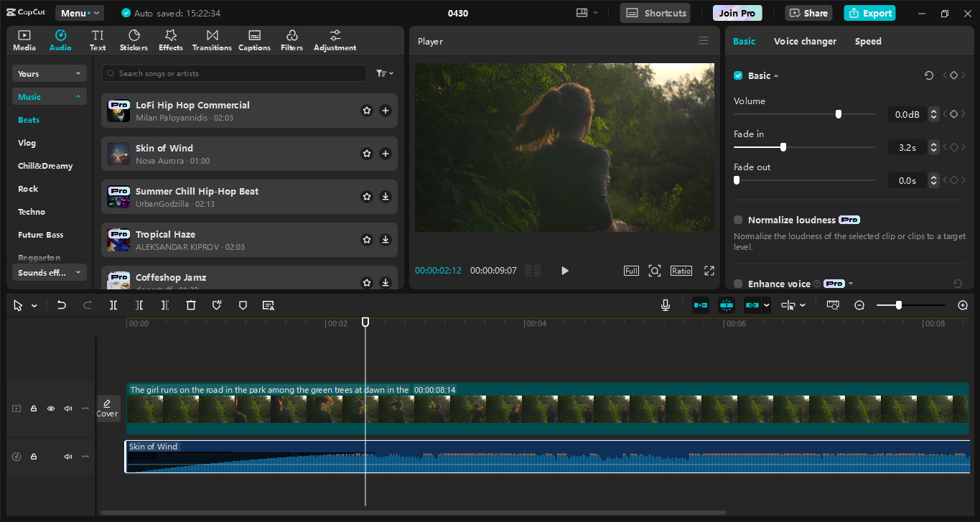
Task: Uncheck the Basic audio settings checkbox
Action: (738, 75)
